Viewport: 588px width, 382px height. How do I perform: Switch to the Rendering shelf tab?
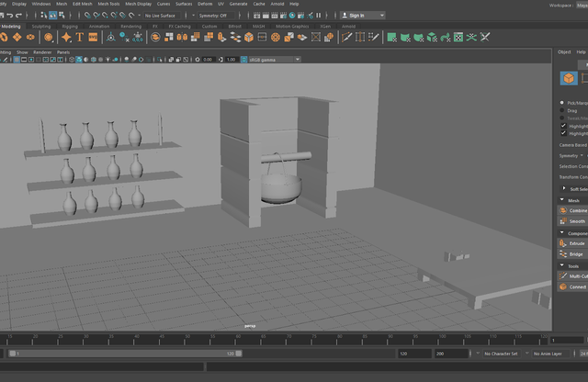(130, 27)
